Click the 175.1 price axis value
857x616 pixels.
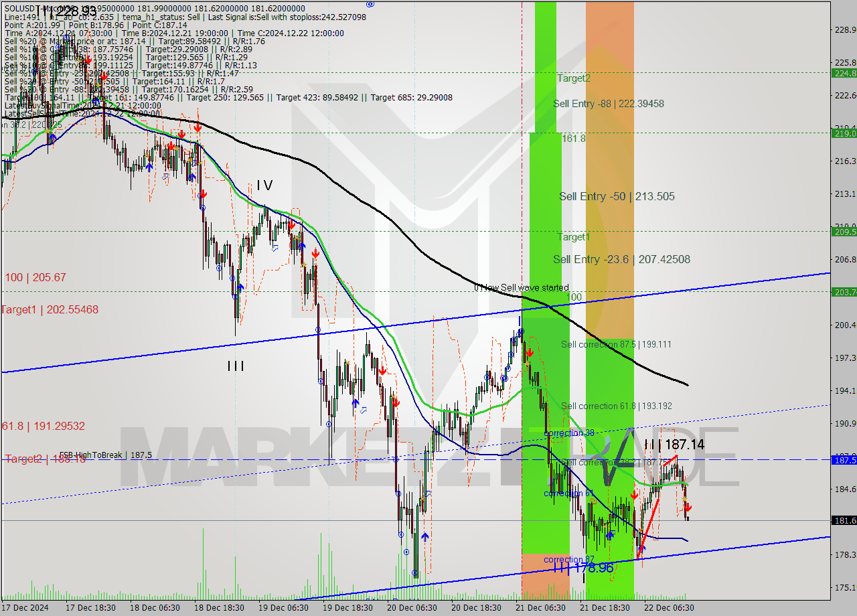click(x=845, y=587)
